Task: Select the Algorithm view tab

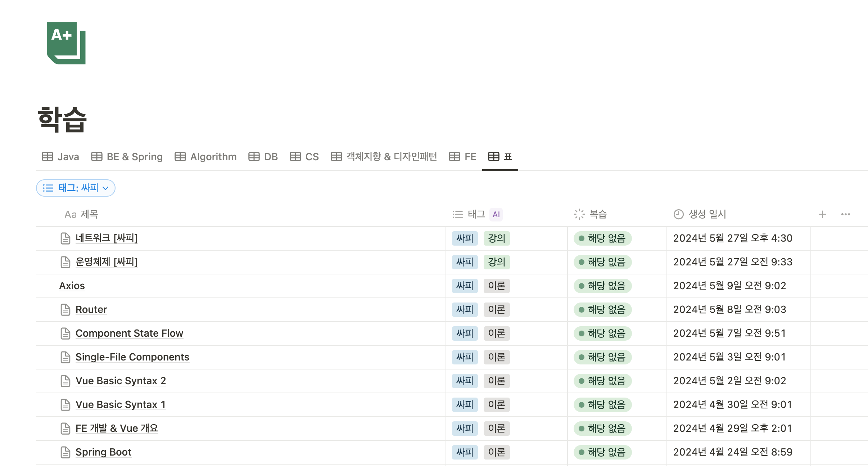Action: pos(205,157)
